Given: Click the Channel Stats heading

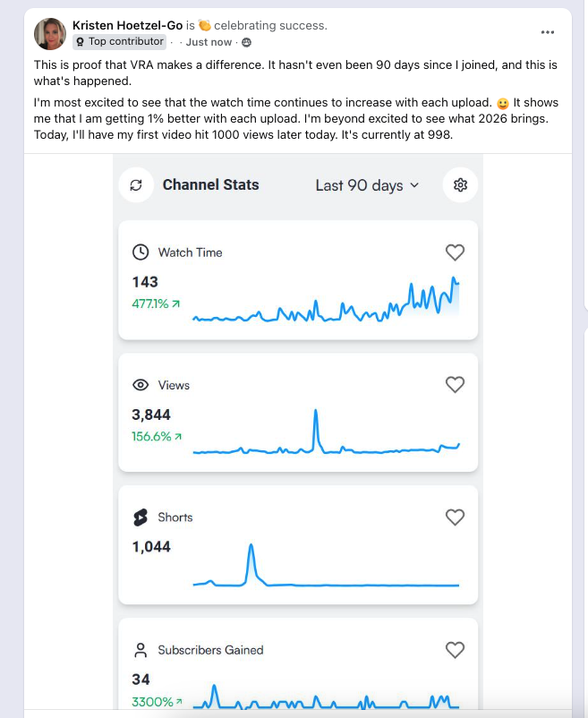Looking at the screenshot, I should (x=210, y=185).
